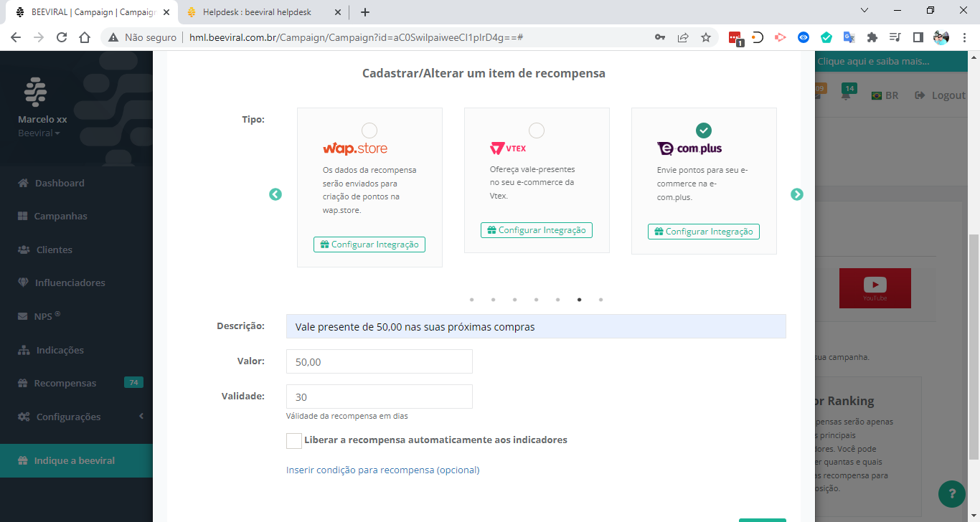Expand the Beeviral account dropdown
This screenshot has width=980, height=522.
coord(39,133)
